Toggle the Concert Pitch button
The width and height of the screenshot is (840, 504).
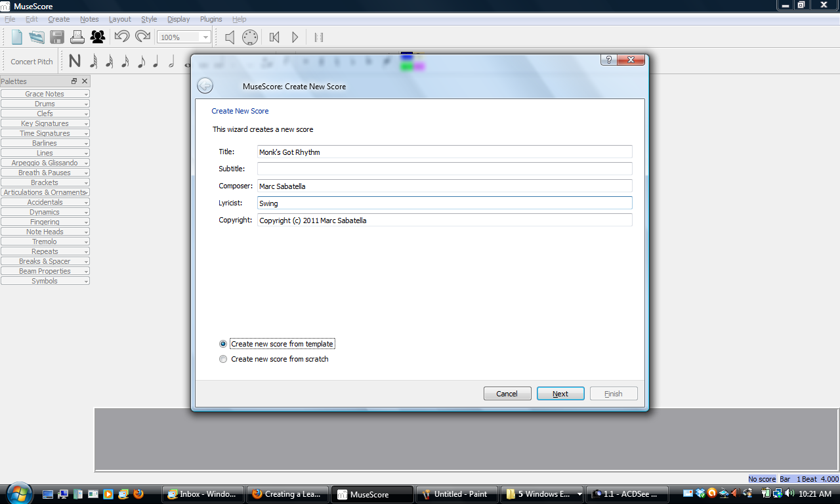click(31, 62)
